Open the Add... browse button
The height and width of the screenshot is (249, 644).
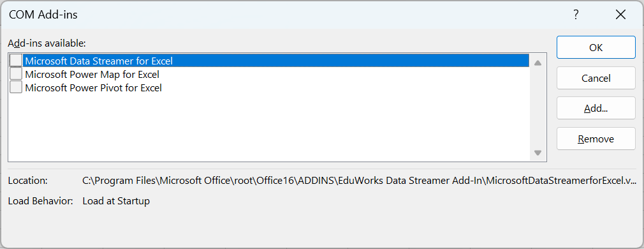click(x=596, y=109)
